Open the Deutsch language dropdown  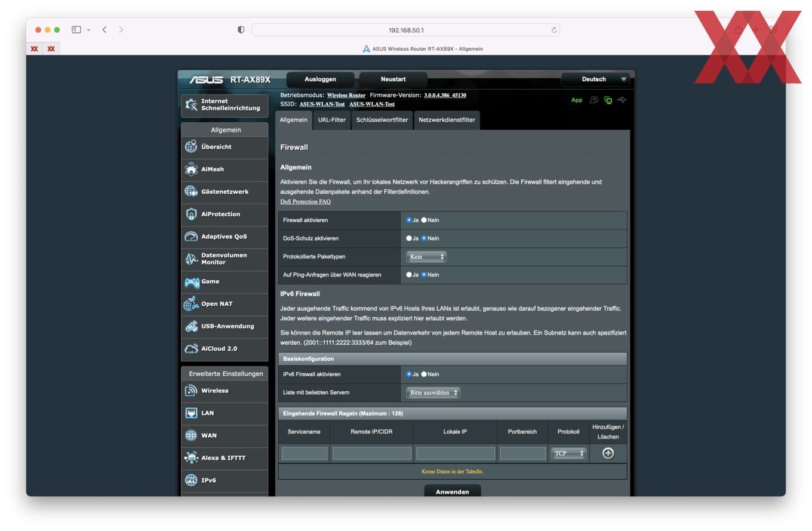click(x=595, y=79)
